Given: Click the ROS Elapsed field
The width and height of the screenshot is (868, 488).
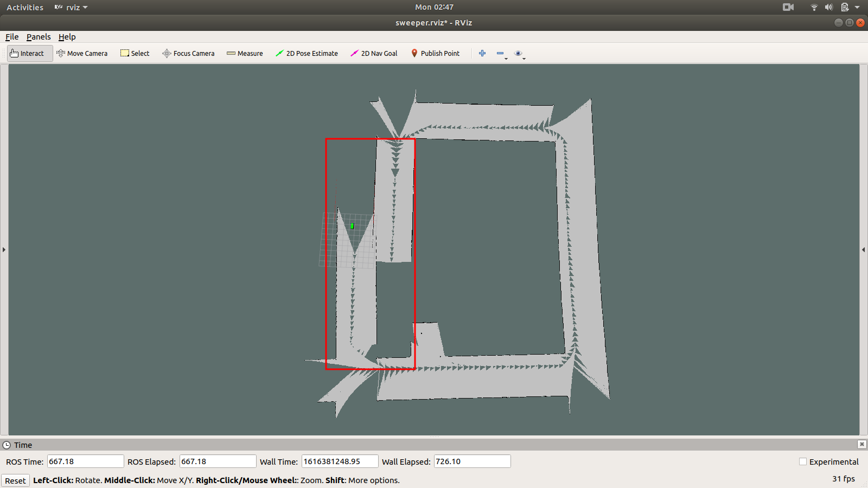Looking at the screenshot, I should (218, 461).
